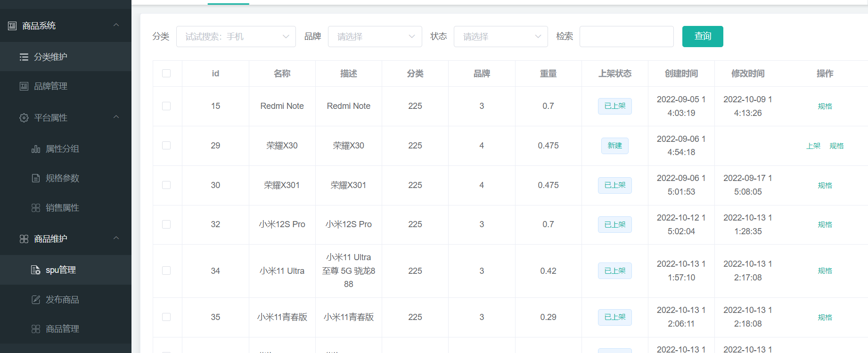Collapse the 商品维护 submenu chevron
This screenshot has width=868, height=353.
116,238
